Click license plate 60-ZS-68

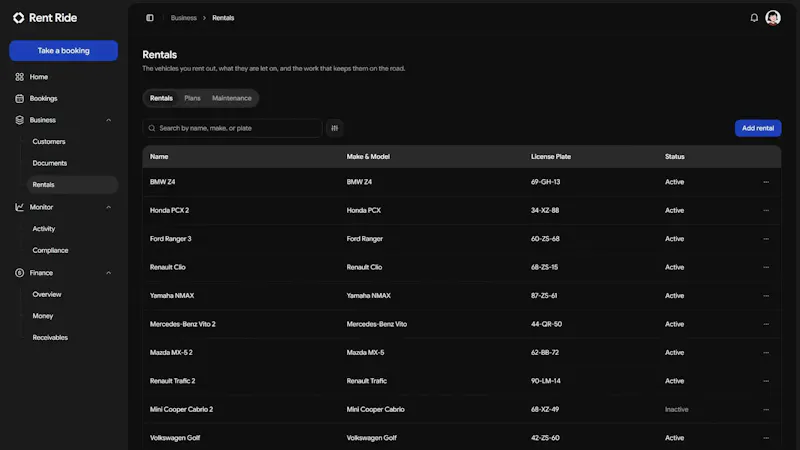click(x=545, y=239)
